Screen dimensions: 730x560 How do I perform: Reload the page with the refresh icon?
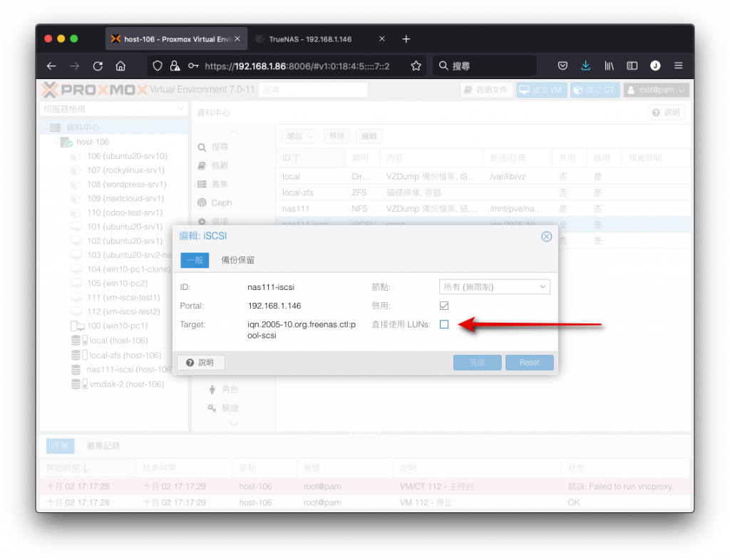[98, 66]
